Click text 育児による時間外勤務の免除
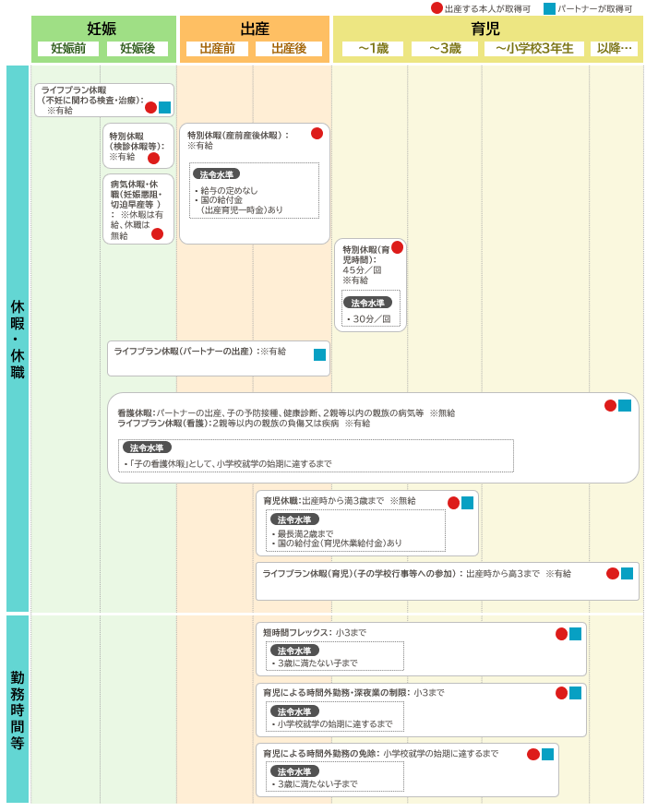Screen dimensions: 646x812 [x=321, y=754]
